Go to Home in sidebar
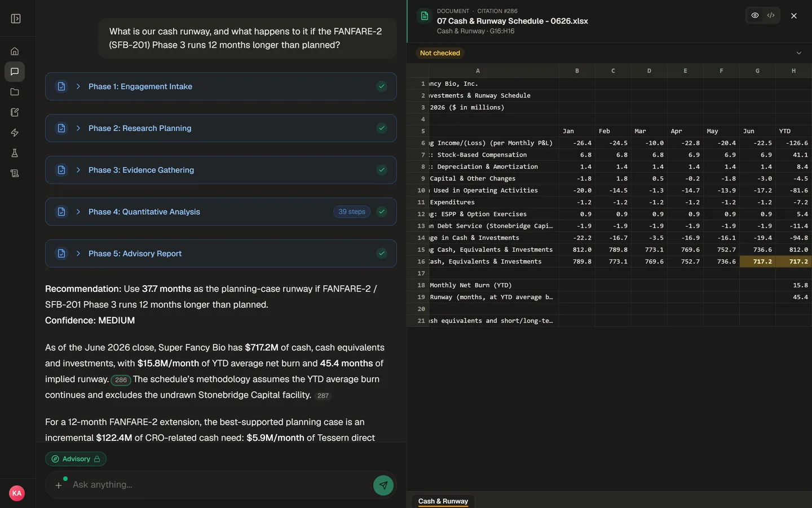812x508 pixels. pyautogui.click(x=15, y=51)
